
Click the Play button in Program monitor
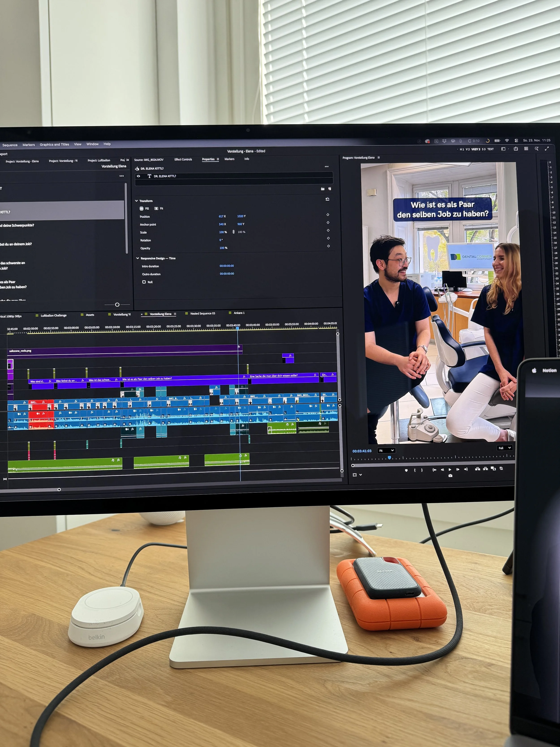pyautogui.click(x=450, y=469)
